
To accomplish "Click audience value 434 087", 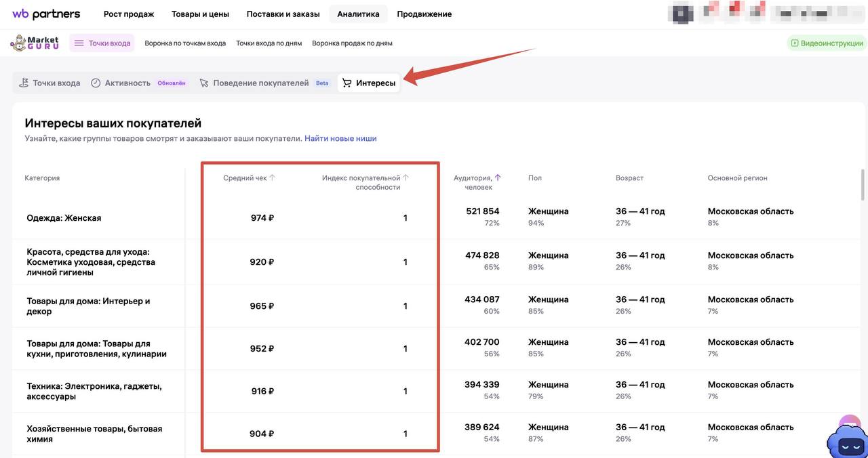I will tap(482, 299).
